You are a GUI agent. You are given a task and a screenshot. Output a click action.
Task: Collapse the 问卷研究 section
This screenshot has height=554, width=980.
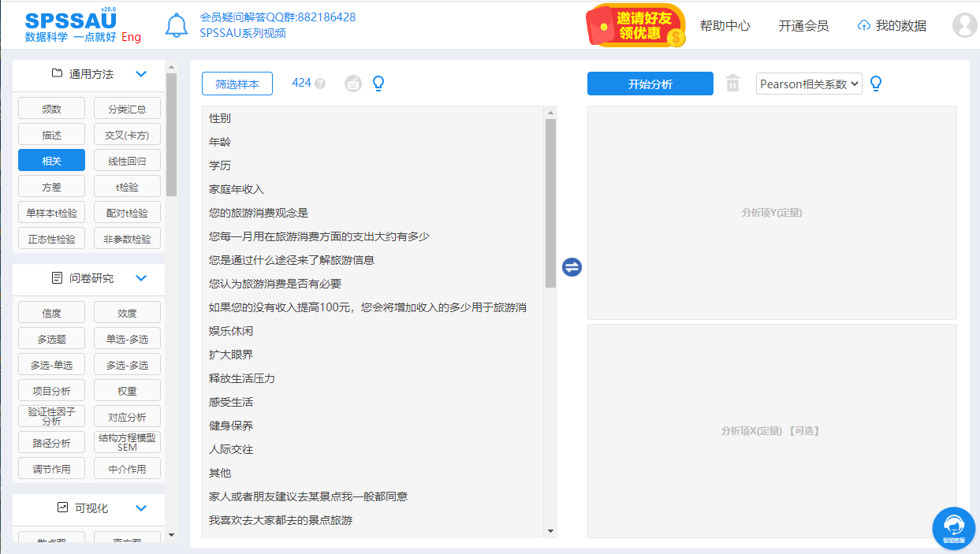point(141,278)
